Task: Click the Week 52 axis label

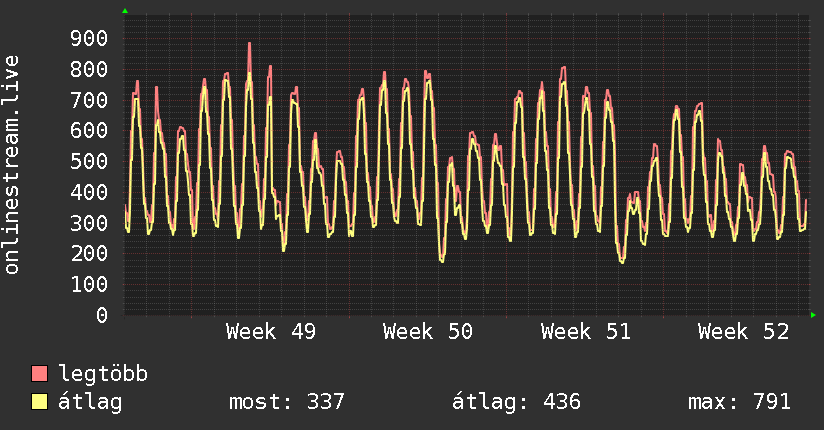Action: [x=744, y=332]
